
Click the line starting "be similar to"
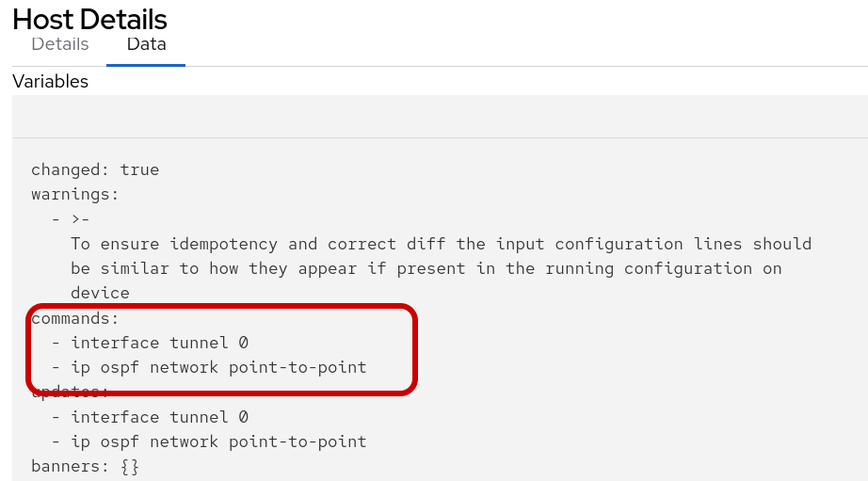pos(426,268)
